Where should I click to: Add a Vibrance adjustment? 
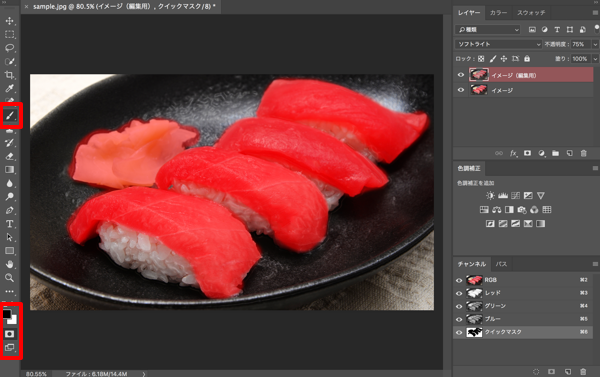tap(541, 196)
